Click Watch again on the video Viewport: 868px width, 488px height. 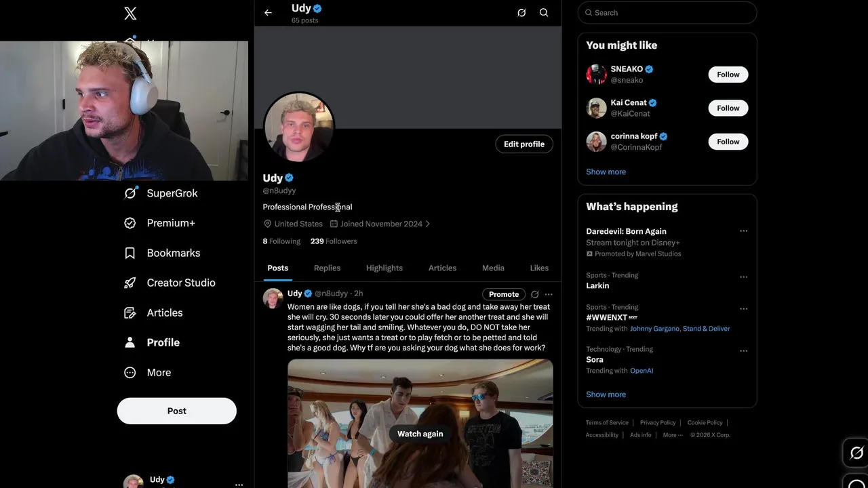[420, 434]
